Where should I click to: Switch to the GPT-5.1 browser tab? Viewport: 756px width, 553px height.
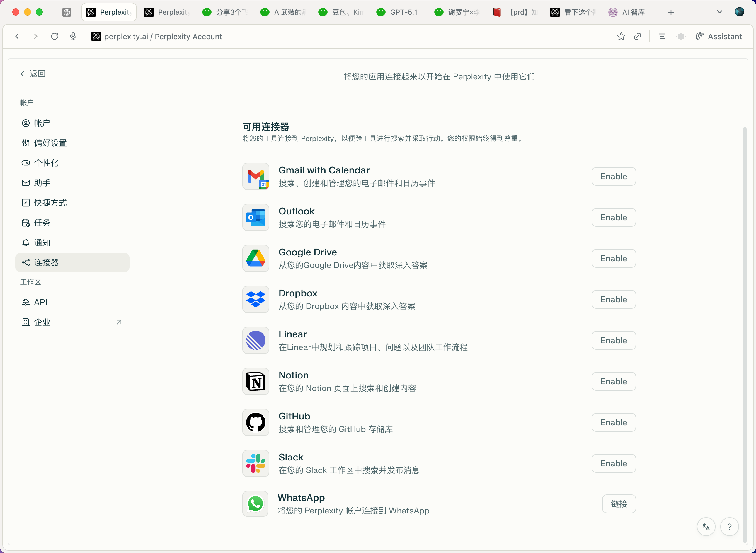399,12
